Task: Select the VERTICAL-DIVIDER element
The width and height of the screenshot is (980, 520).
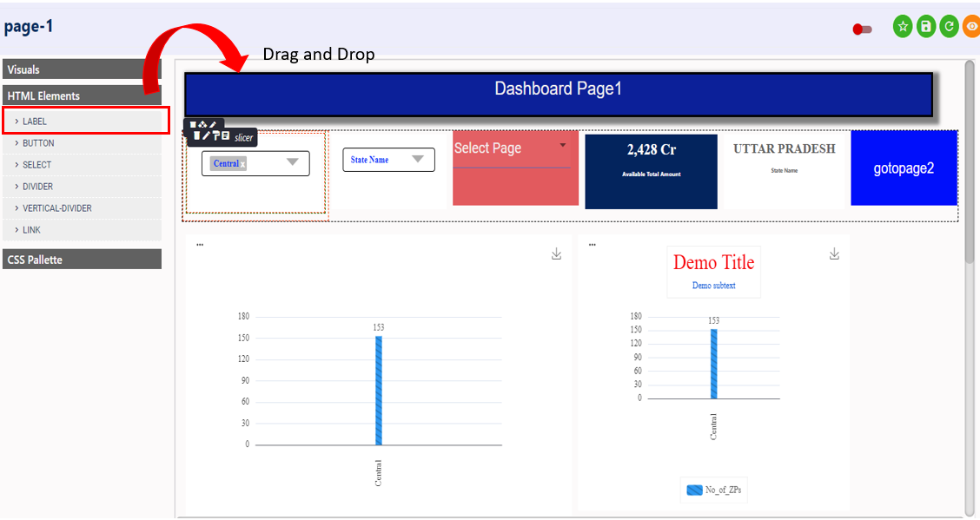Action: [x=82, y=207]
